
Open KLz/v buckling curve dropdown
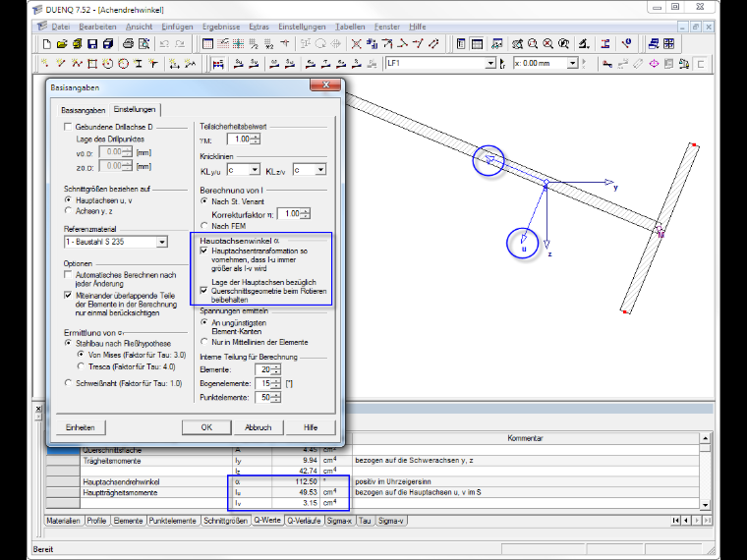[320, 170]
